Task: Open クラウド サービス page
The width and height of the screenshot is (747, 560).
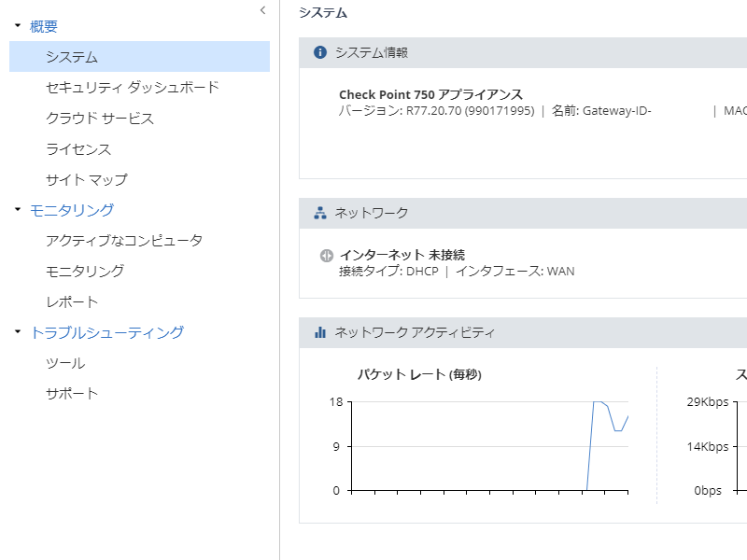Action: click(100, 119)
